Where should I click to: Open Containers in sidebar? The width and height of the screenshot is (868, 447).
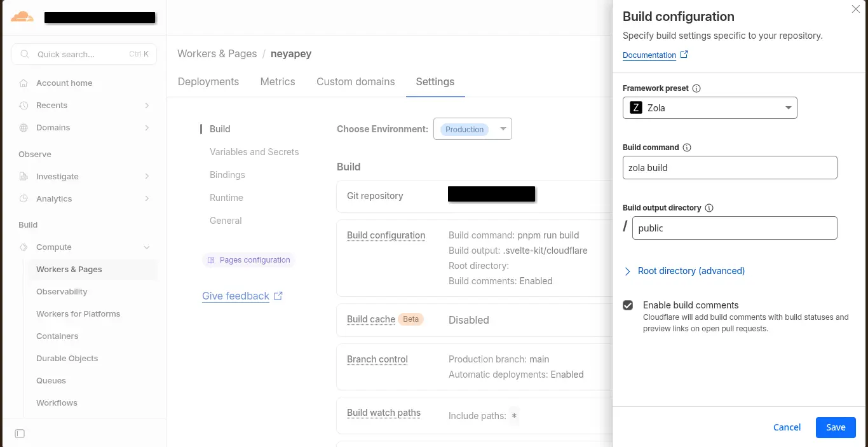[x=57, y=336]
